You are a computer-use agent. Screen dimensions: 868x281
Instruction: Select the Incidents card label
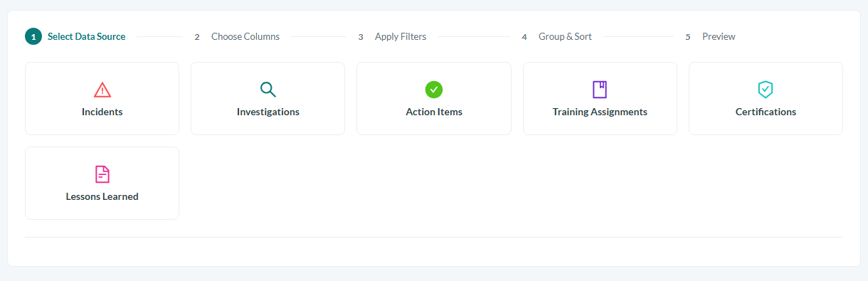coord(102,112)
